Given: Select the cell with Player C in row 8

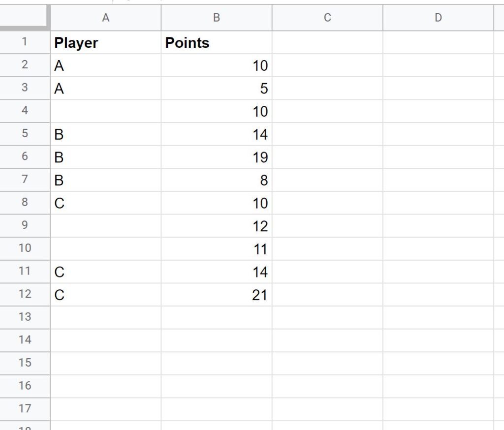Looking at the screenshot, I should (105, 203).
